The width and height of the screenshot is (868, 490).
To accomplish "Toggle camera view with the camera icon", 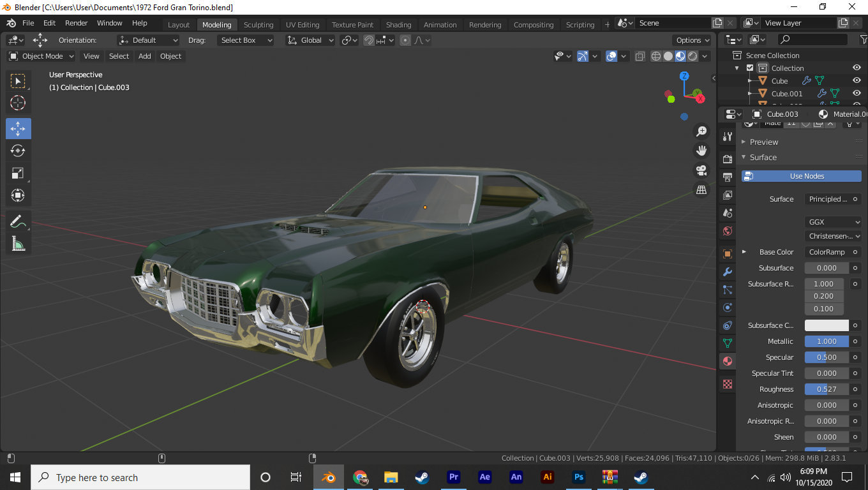I will 701,170.
